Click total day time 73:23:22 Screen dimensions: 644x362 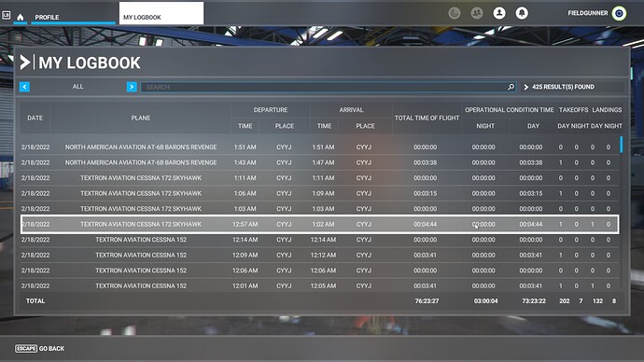[534, 300]
